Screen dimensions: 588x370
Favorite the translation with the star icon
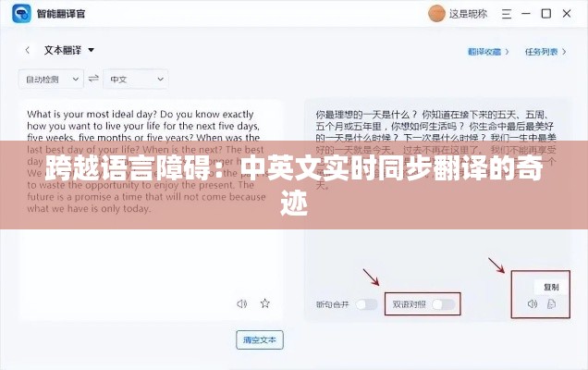[265, 303]
